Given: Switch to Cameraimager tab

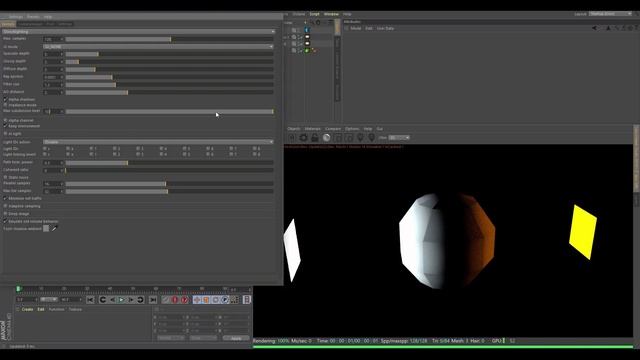Looking at the screenshot, I should pyautogui.click(x=30, y=24).
